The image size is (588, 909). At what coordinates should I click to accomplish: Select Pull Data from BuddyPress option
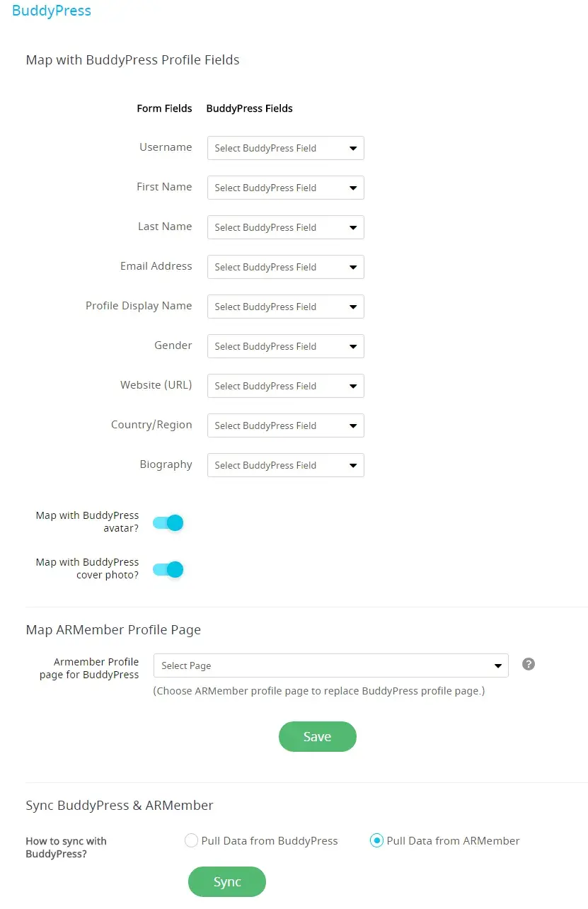[x=191, y=841]
